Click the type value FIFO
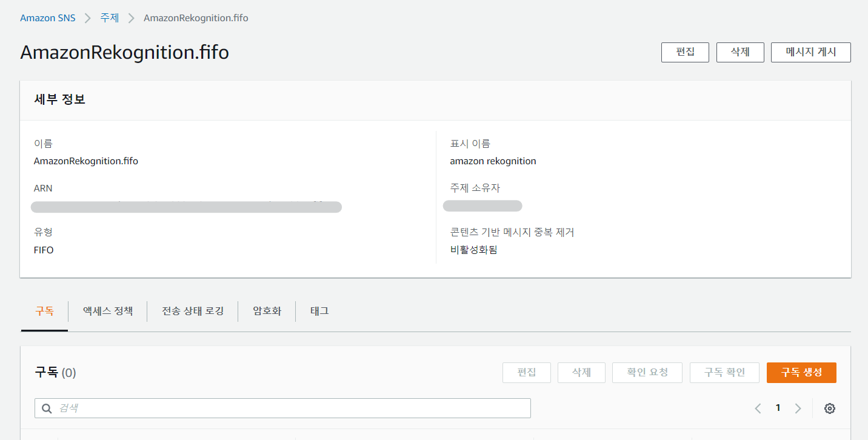The width and height of the screenshot is (868, 440). click(x=44, y=250)
